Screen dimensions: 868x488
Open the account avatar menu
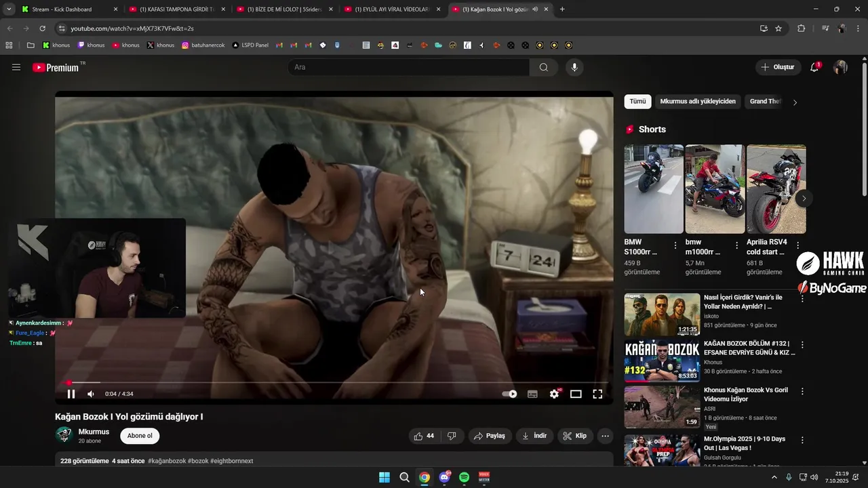(840, 67)
